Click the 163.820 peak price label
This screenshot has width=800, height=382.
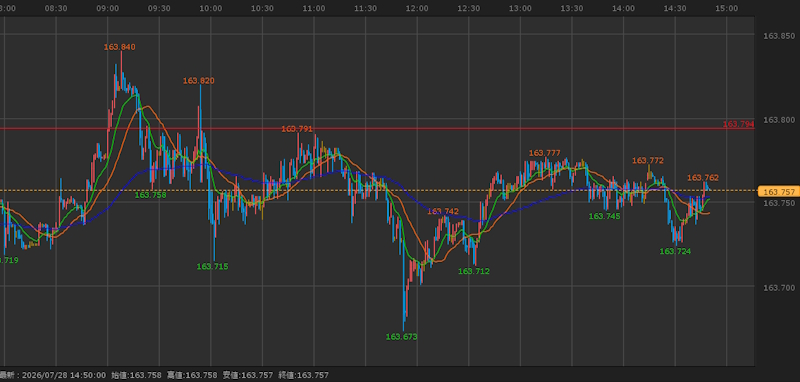[198, 81]
